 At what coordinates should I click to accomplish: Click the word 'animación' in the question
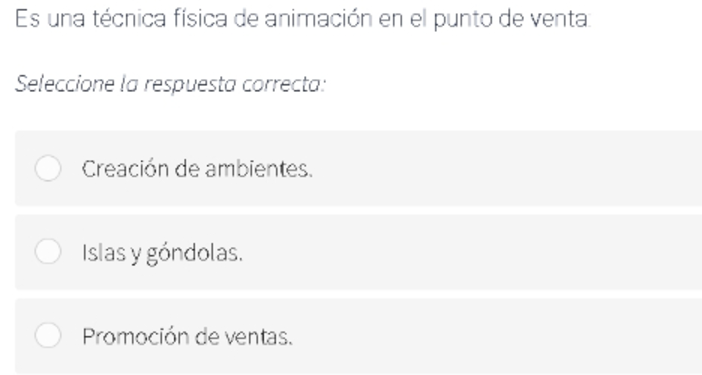(318, 19)
